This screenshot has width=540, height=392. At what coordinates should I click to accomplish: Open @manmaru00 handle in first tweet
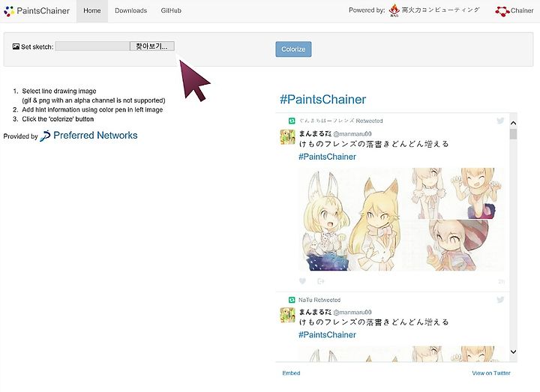tap(352, 134)
